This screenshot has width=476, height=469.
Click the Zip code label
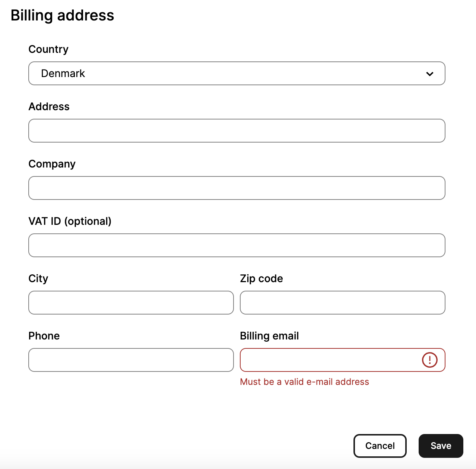[x=261, y=279]
